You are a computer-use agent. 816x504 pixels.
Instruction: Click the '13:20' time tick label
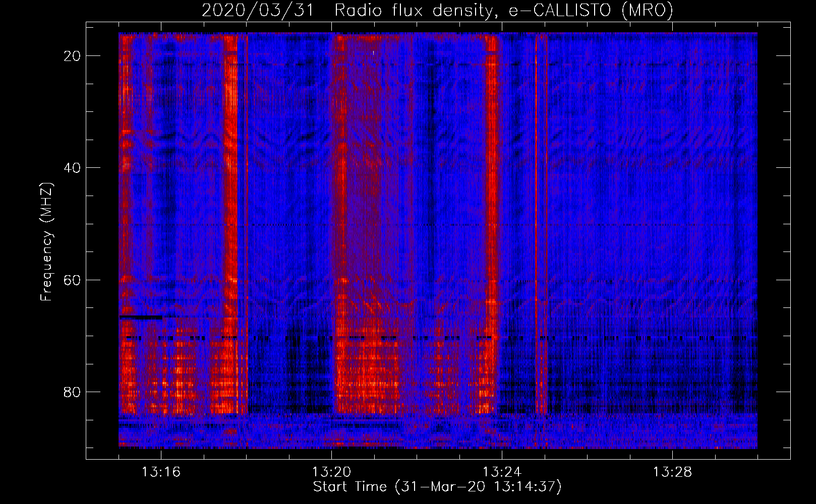click(x=331, y=472)
